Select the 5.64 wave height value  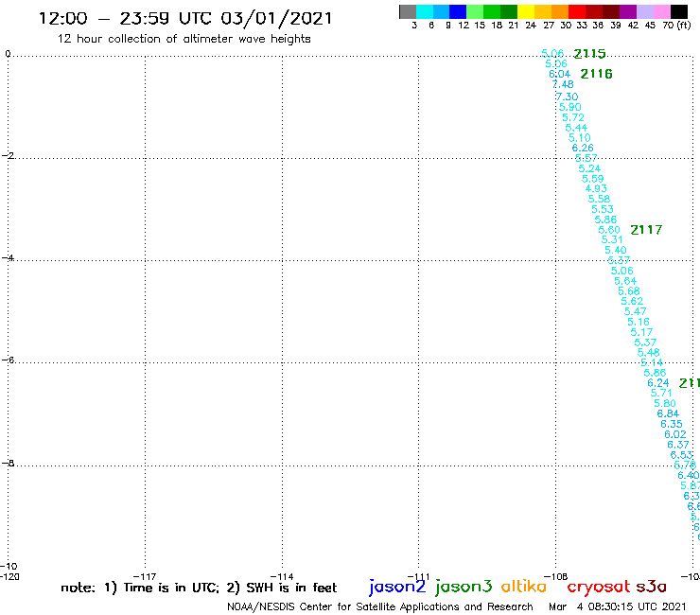pos(625,281)
